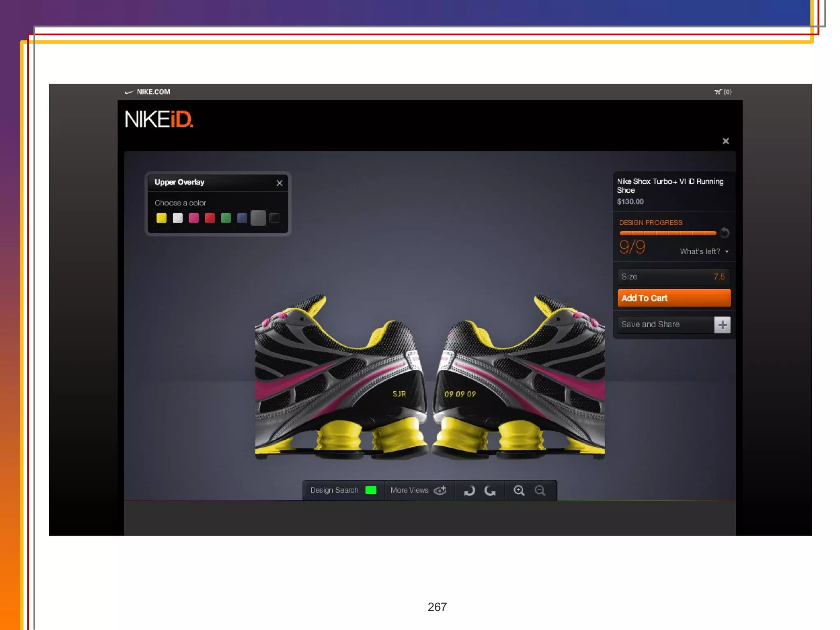The width and height of the screenshot is (840, 630).
Task: Click the Nike swoosh NIKE.COM link
Action: tap(148, 92)
